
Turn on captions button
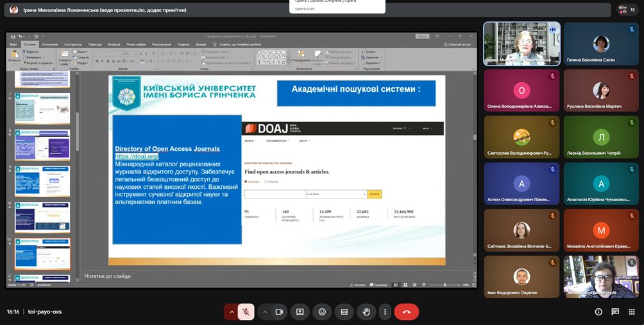coord(344,312)
